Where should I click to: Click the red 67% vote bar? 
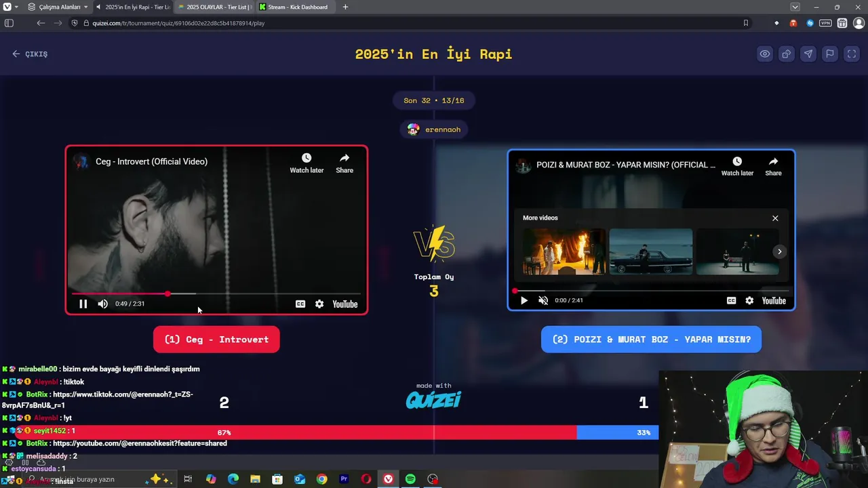coord(288,432)
